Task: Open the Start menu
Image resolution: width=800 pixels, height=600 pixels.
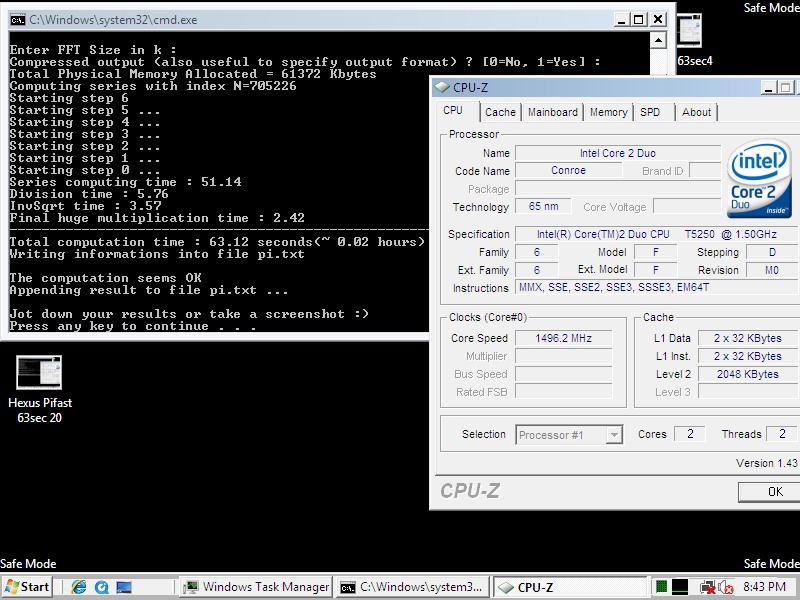Action: 28,587
